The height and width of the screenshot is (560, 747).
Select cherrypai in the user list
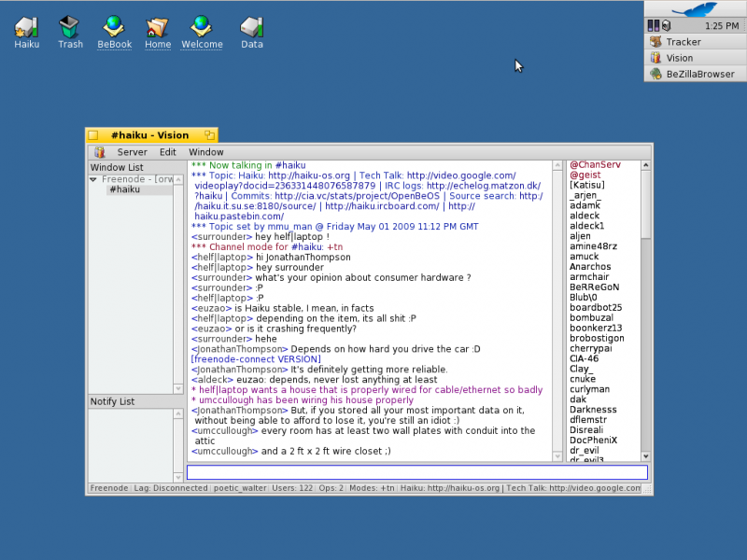click(x=591, y=348)
